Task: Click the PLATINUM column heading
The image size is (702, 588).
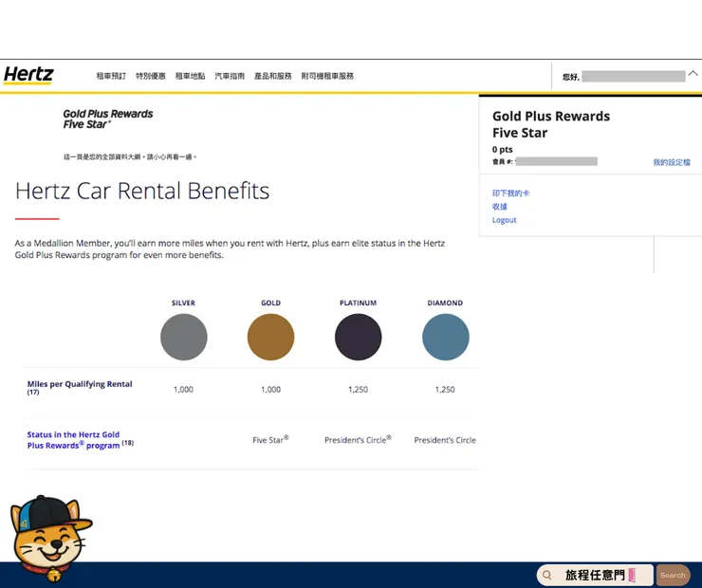Action: tap(359, 303)
